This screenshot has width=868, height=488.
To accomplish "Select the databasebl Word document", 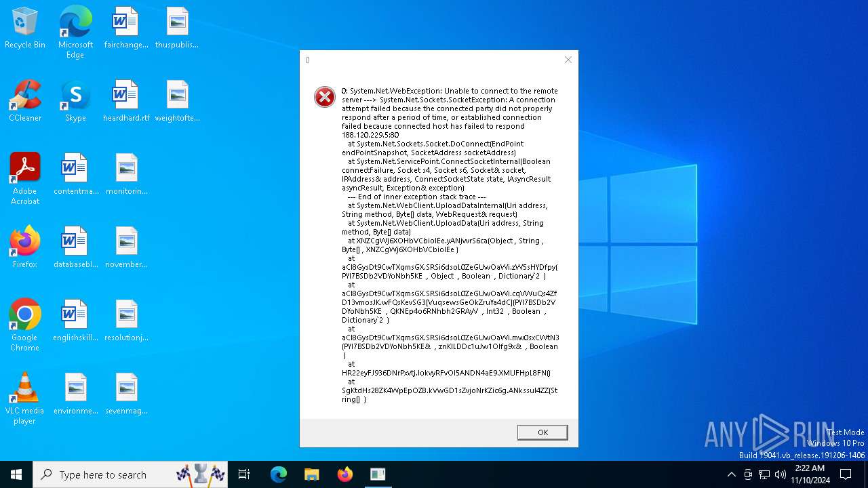I will [x=75, y=248].
